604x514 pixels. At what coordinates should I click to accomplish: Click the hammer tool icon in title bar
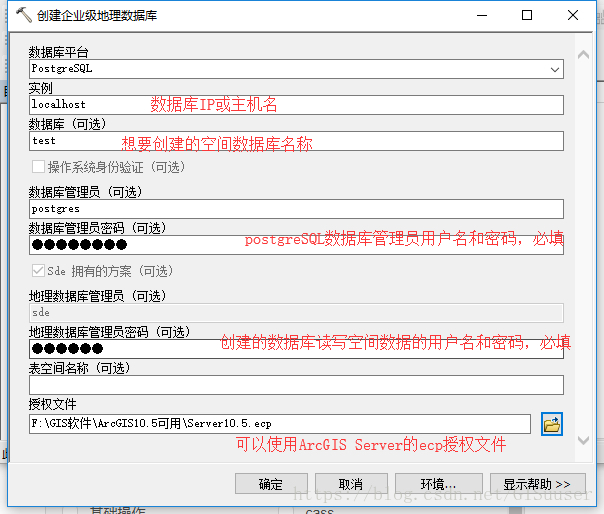point(24,15)
